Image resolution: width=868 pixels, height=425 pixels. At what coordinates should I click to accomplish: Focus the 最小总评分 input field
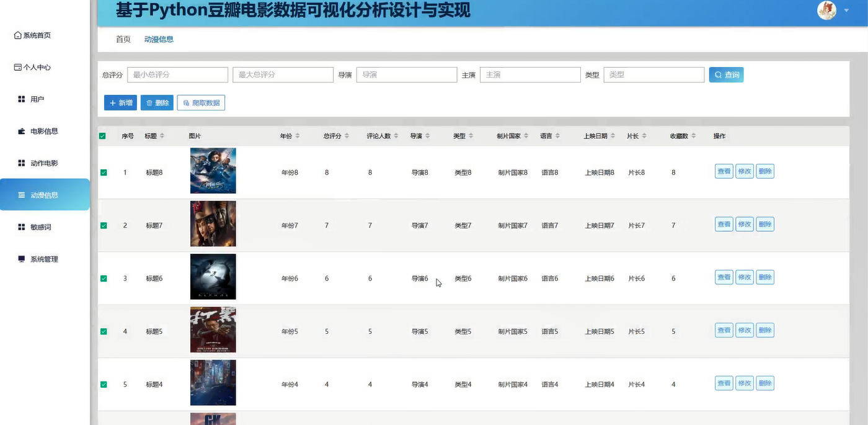click(178, 74)
